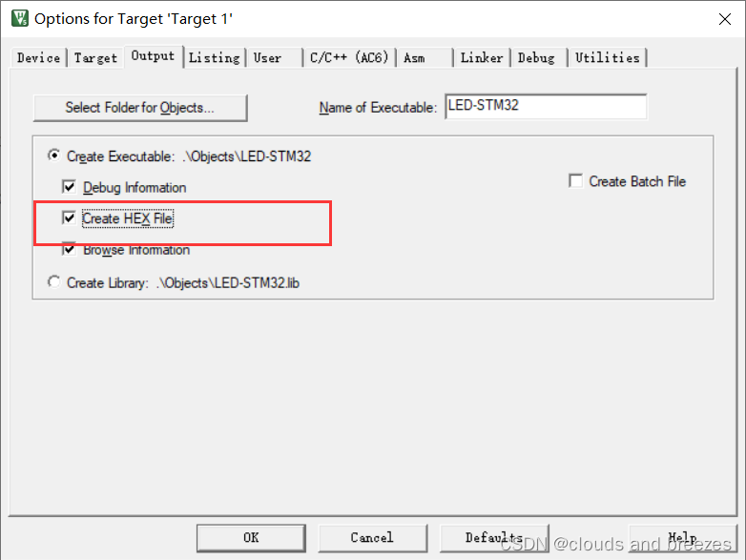The height and width of the screenshot is (560, 746).
Task: Click the Cancel button
Action: click(x=373, y=538)
